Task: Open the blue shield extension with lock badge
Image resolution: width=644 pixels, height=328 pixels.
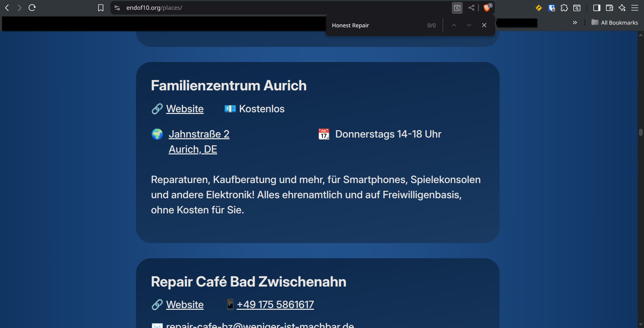Action: coord(551,8)
